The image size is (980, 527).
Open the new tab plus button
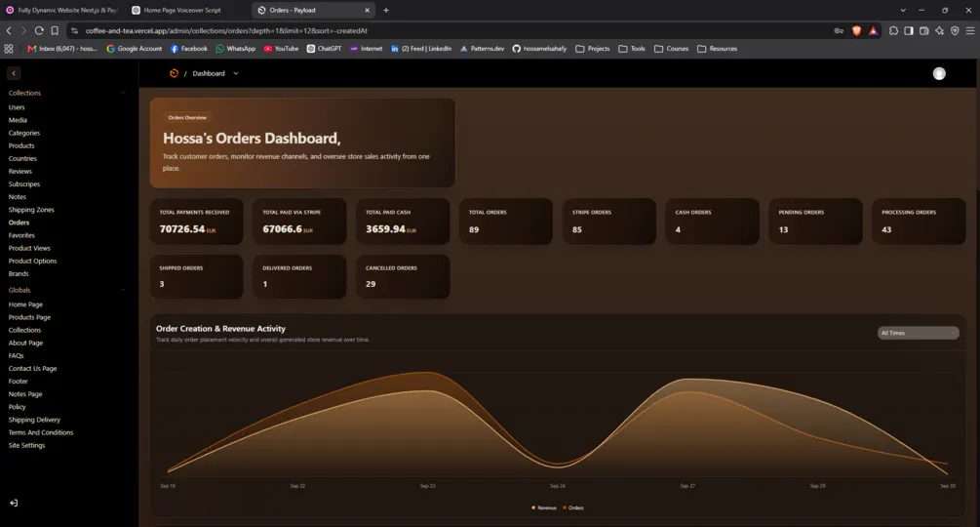386,10
